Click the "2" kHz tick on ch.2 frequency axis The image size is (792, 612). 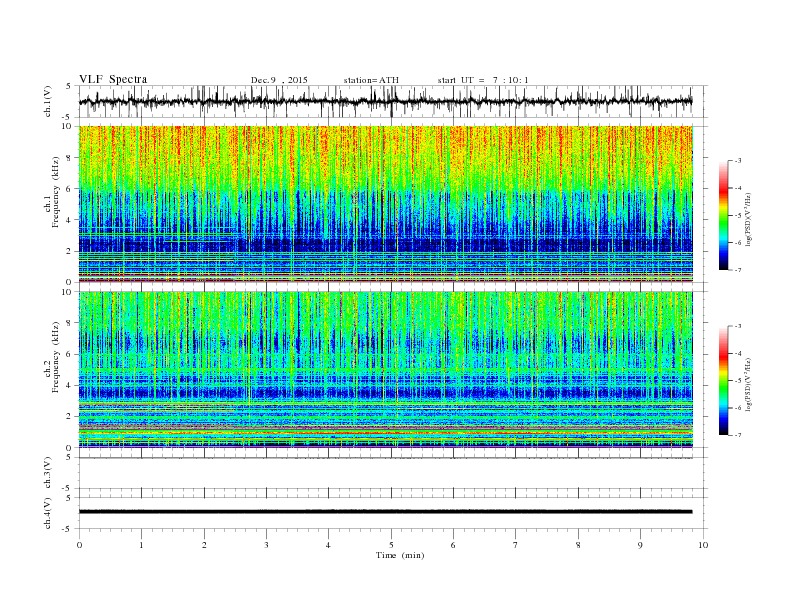tap(70, 417)
